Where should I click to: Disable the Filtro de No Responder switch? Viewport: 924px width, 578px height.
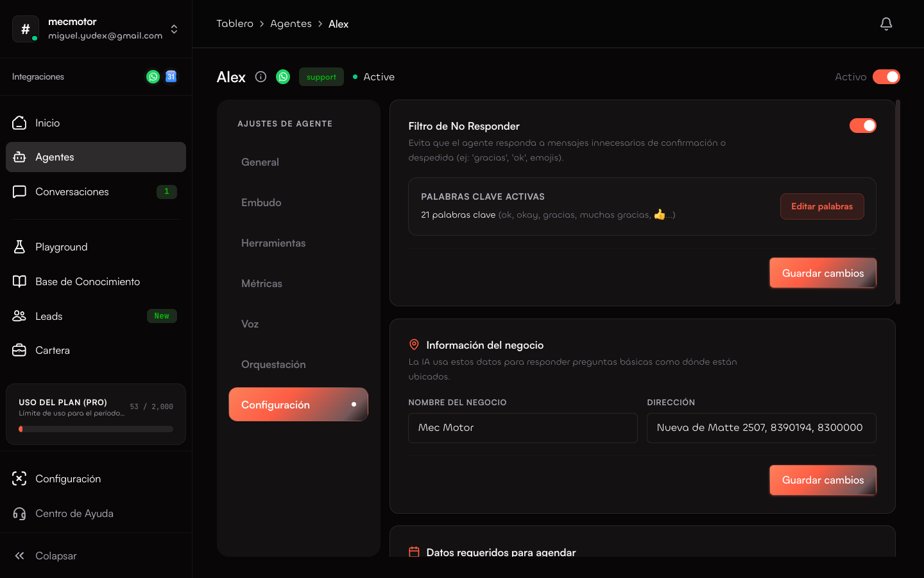pyautogui.click(x=862, y=125)
